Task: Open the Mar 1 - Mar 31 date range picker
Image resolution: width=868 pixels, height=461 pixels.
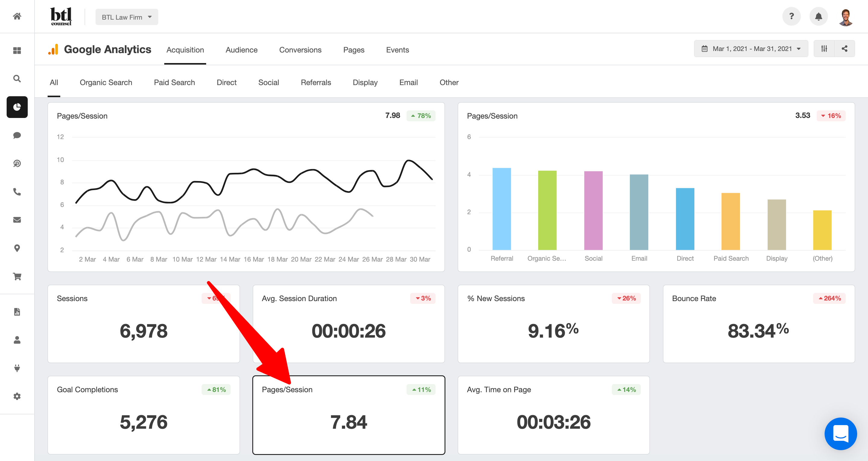Action: pos(751,49)
